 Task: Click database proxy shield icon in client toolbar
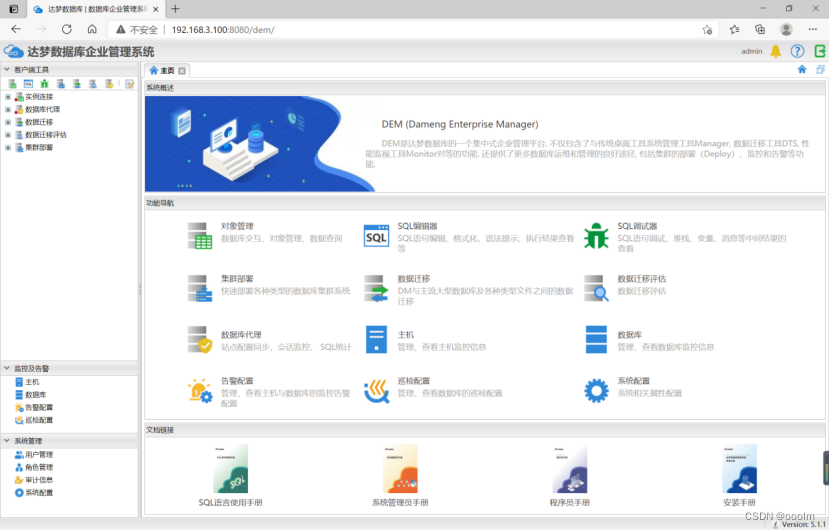(109, 84)
